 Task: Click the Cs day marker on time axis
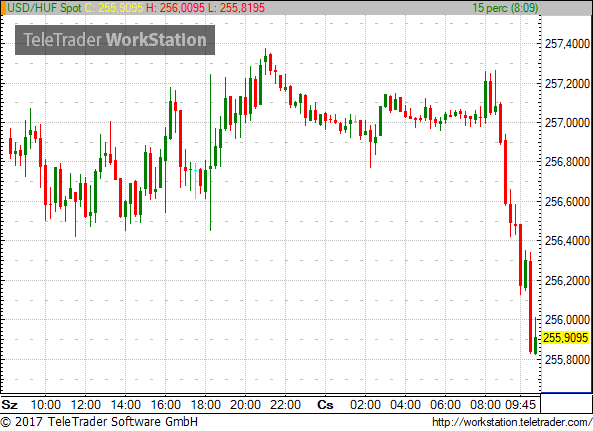click(x=325, y=405)
